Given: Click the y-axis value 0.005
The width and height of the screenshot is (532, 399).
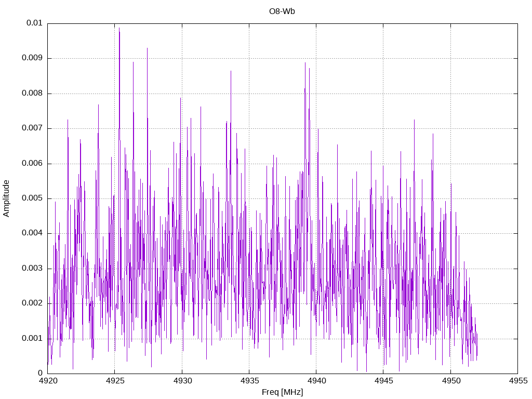Looking at the screenshot, I should pyautogui.click(x=32, y=198).
